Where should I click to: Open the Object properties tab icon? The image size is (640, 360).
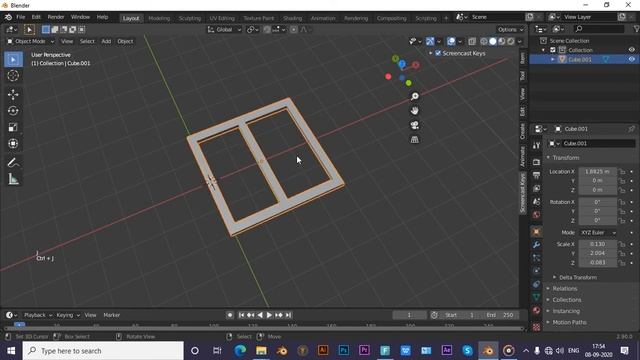[536, 231]
